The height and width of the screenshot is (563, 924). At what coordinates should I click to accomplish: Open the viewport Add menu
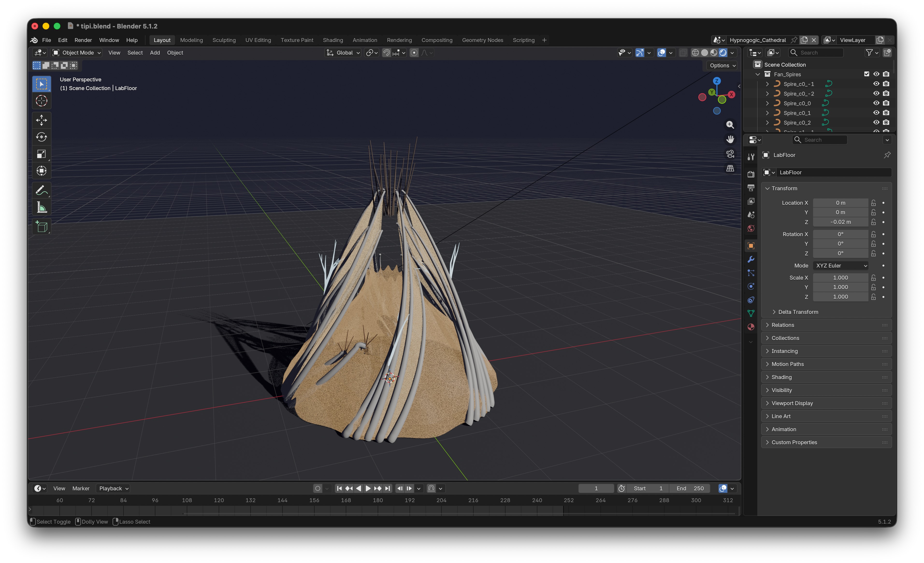[x=154, y=53]
